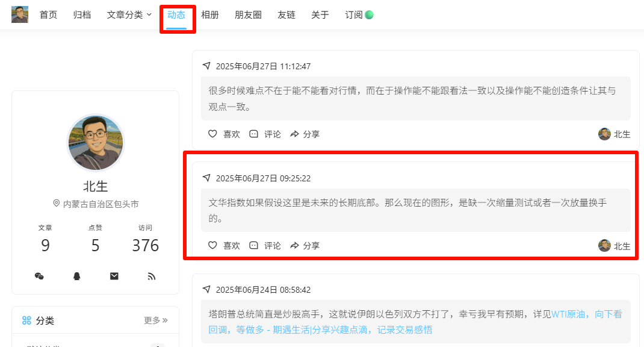Viewport: 644px width, 347px height.
Task: Click comment icon on the 11:12:47 post
Action: pos(265,134)
